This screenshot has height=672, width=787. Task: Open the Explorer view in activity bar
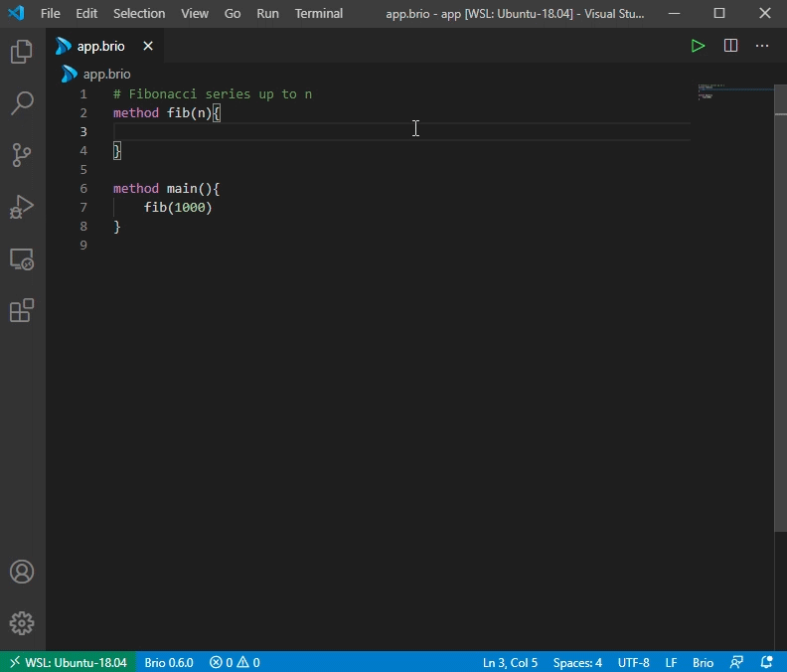pos(22,51)
